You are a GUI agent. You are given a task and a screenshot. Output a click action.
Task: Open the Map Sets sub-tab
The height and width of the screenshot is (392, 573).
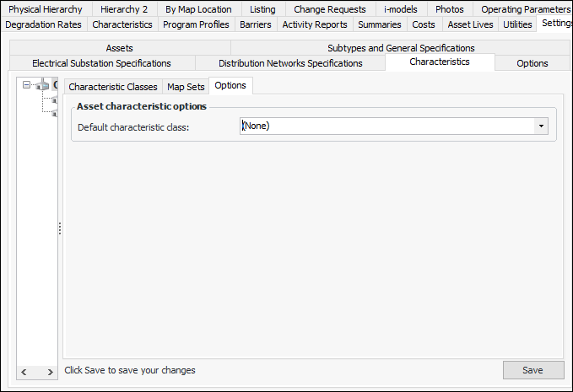click(x=186, y=87)
